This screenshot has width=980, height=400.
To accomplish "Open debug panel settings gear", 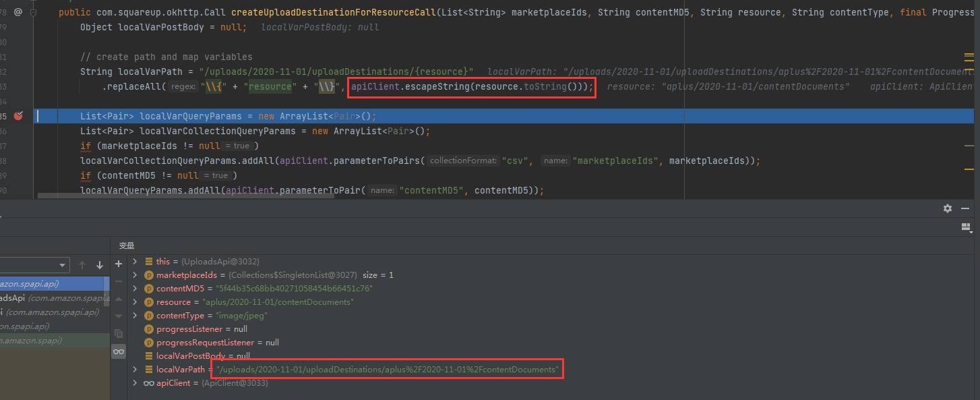I will pyautogui.click(x=948, y=208).
